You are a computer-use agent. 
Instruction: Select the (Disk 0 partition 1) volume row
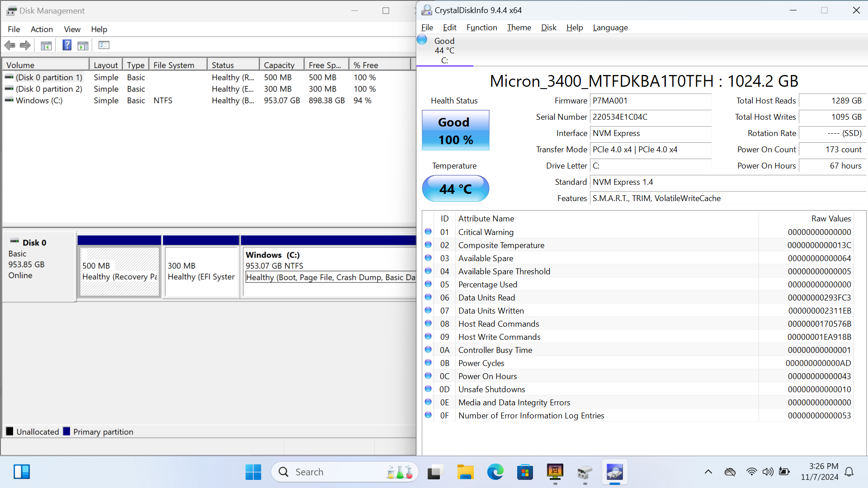tap(208, 77)
